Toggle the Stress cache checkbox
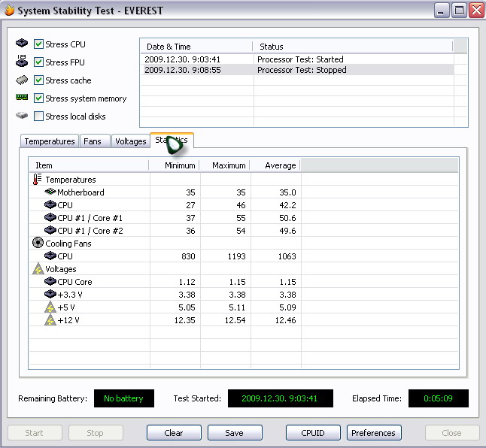486x448 pixels. click(x=38, y=80)
